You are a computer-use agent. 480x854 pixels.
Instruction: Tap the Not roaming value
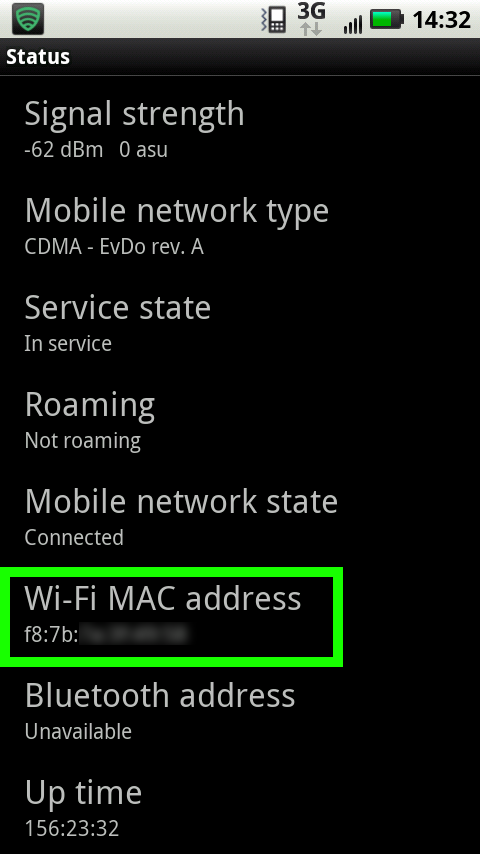point(83,441)
